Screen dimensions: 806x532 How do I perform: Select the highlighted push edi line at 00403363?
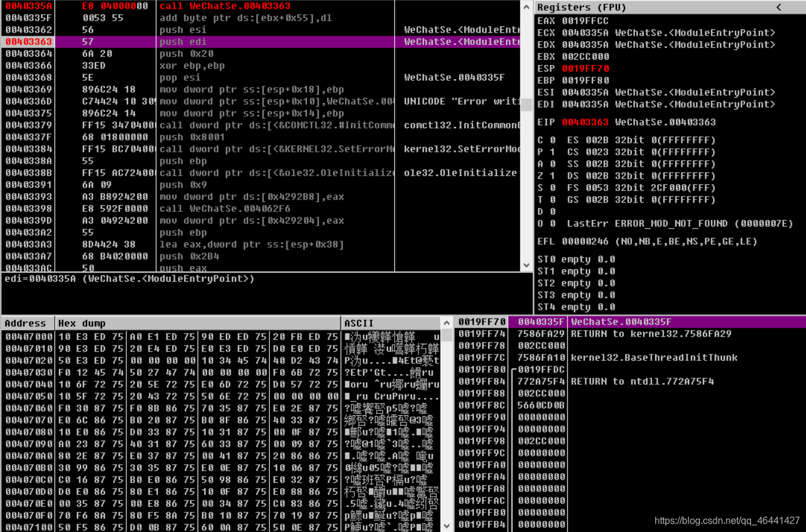click(261, 42)
